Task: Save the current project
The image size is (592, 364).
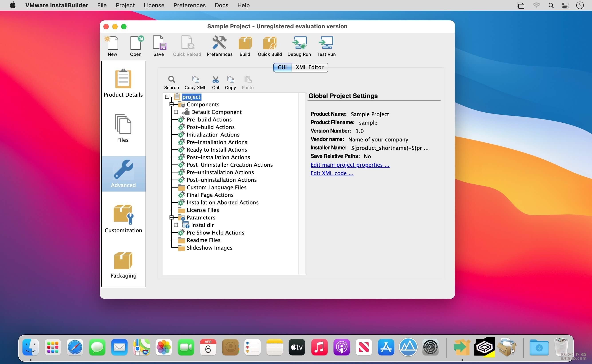Action: (x=159, y=46)
